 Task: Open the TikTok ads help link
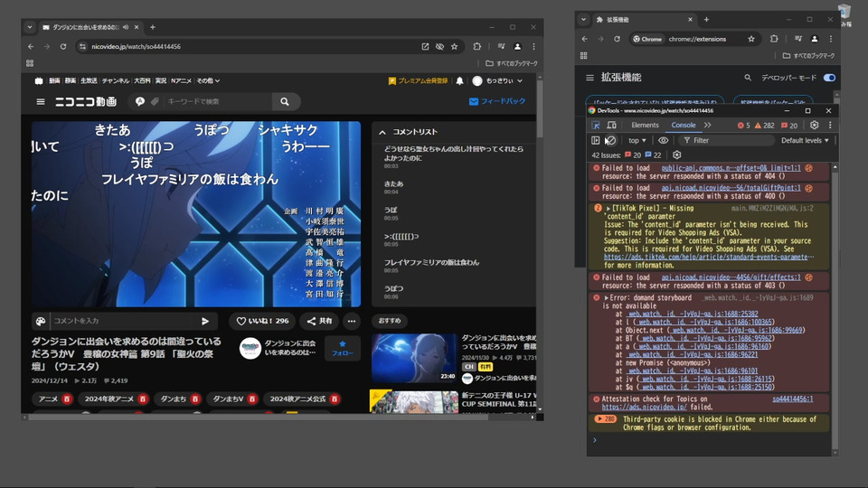(705, 257)
